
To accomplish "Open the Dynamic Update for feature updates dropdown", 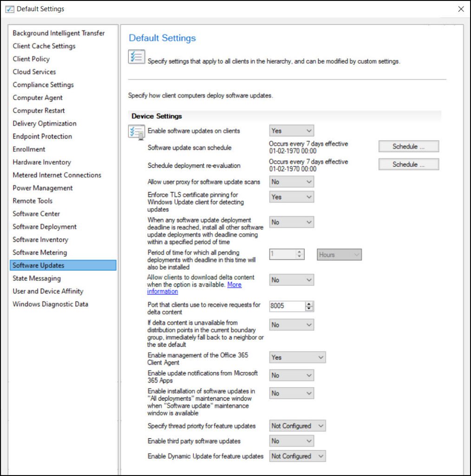I will click(x=298, y=456).
